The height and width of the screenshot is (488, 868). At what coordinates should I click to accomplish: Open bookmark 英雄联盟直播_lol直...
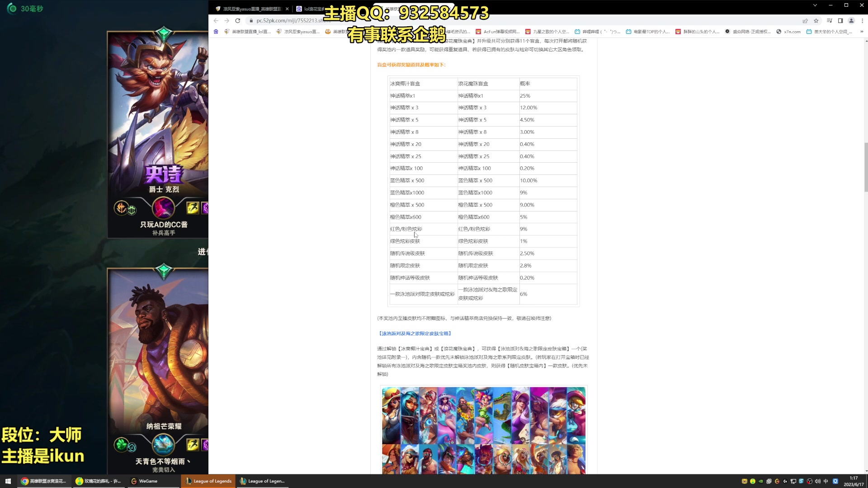[x=248, y=32]
